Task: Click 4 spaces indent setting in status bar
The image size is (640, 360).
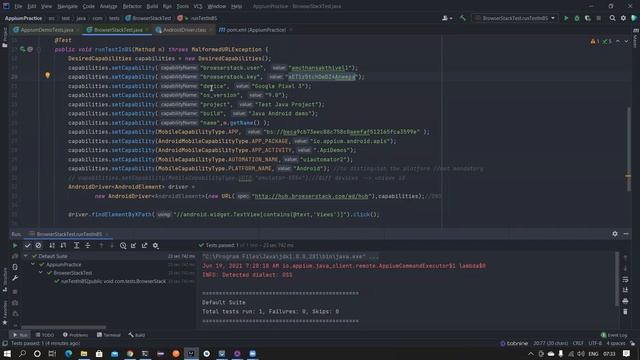Action: coord(616,343)
